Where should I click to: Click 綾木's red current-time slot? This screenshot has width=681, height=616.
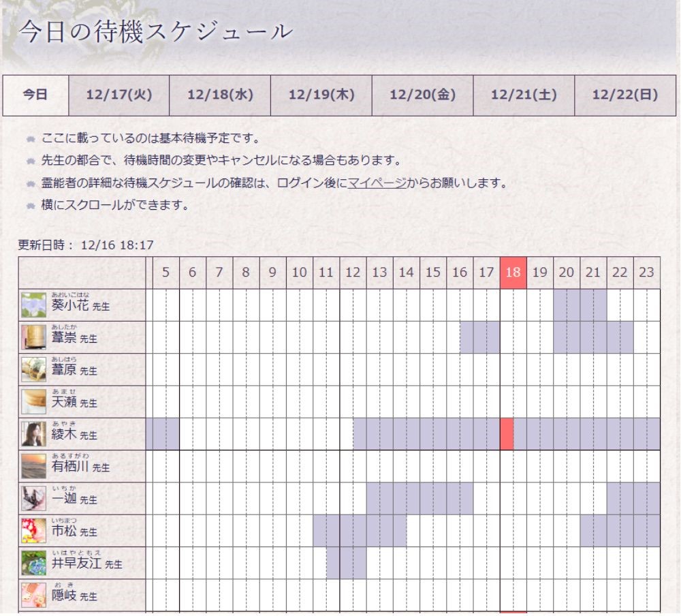507,434
